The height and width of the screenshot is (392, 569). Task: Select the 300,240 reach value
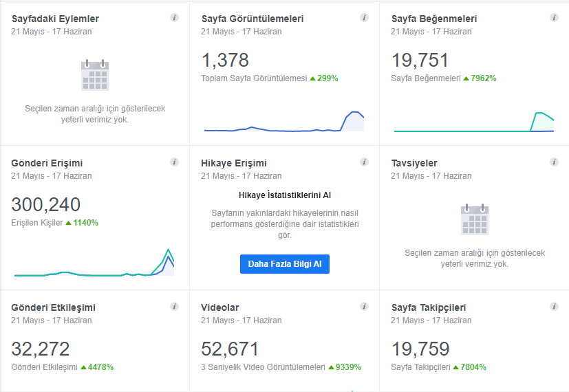tap(45, 204)
